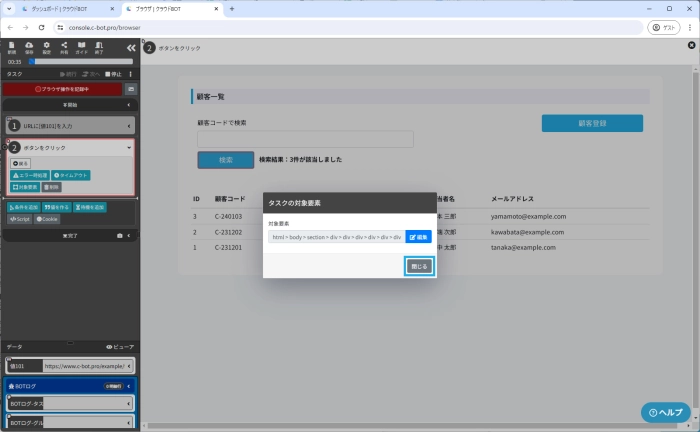700x432 pixels.
Task: Click the playback progress bar
Action: tap(80, 61)
